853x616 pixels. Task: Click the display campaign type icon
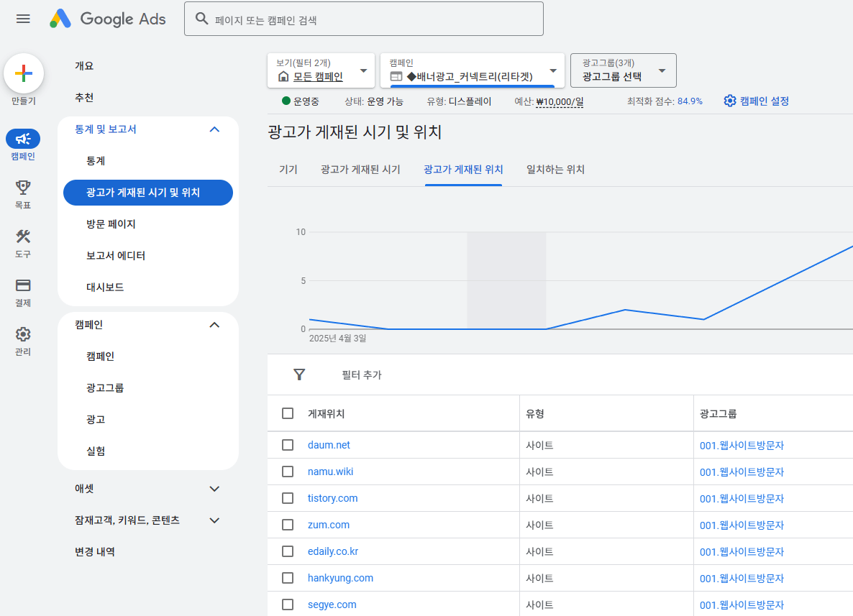click(396, 77)
